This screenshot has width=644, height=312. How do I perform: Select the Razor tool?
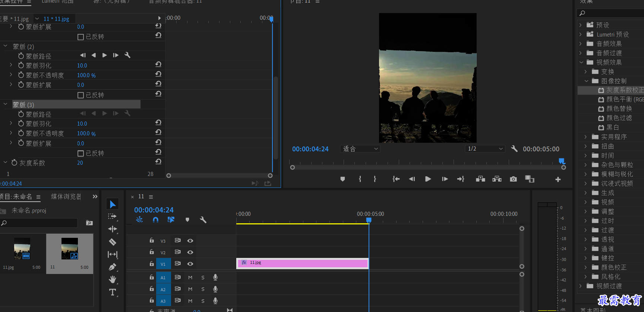[113, 242]
